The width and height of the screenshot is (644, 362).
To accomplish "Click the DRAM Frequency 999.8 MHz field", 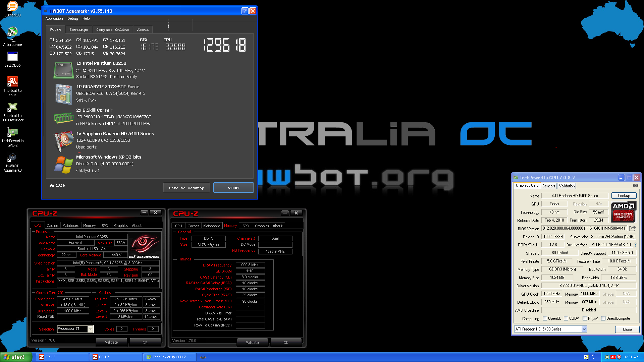I will (x=250, y=265).
